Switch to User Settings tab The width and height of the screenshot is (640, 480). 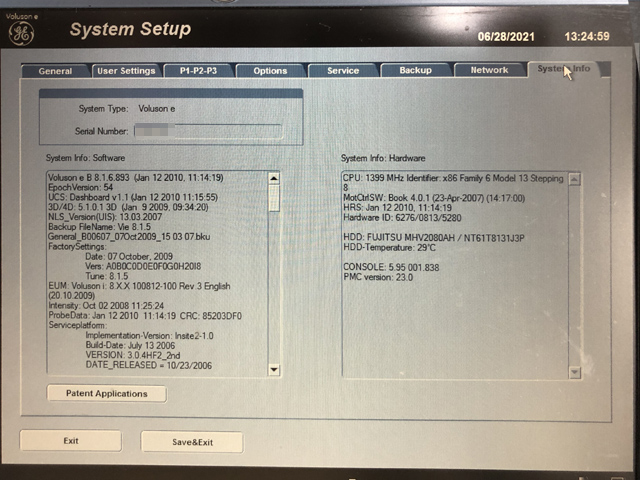(126, 71)
